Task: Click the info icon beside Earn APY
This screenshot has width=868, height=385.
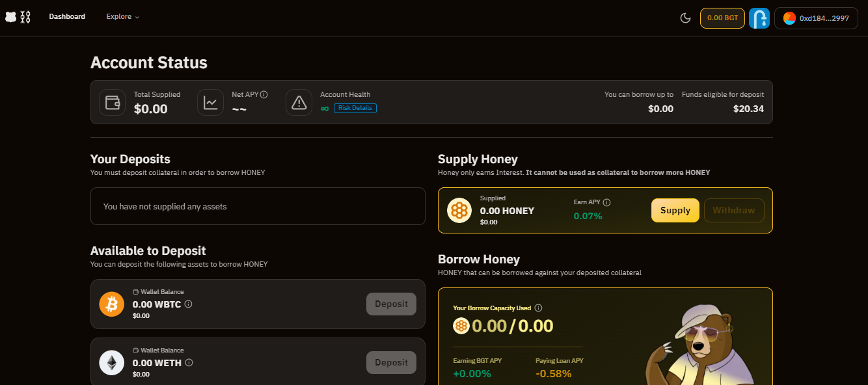Action: click(x=606, y=202)
